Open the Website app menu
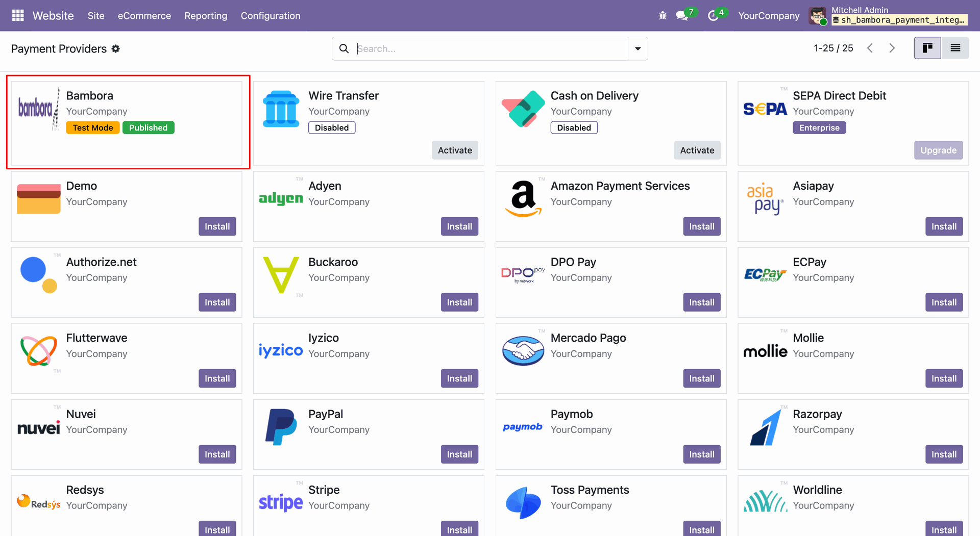Image resolution: width=980 pixels, height=536 pixels. point(53,16)
